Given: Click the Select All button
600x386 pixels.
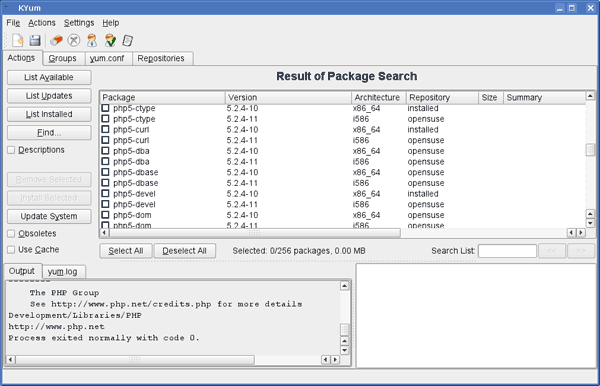Looking at the screenshot, I should pos(126,251).
